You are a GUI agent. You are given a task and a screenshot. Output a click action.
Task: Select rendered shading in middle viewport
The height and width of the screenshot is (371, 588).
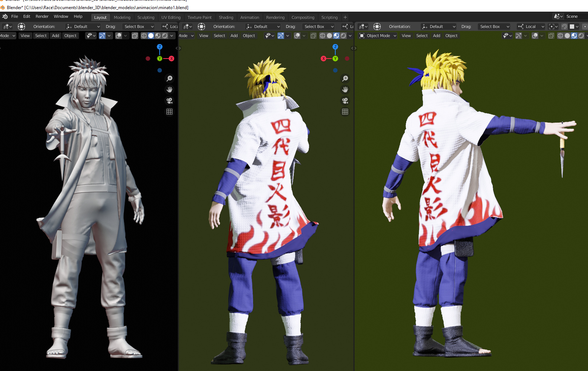coord(343,36)
